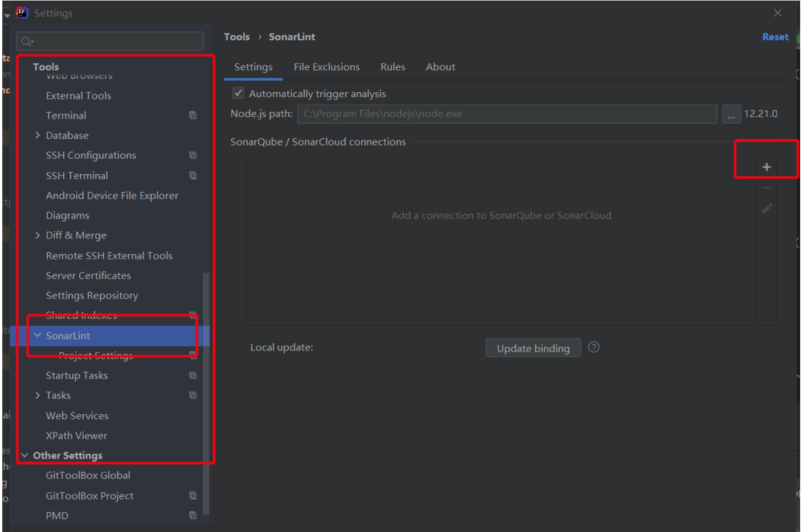
Task: Click project-level icon next to Terminal
Action: coord(193,116)
